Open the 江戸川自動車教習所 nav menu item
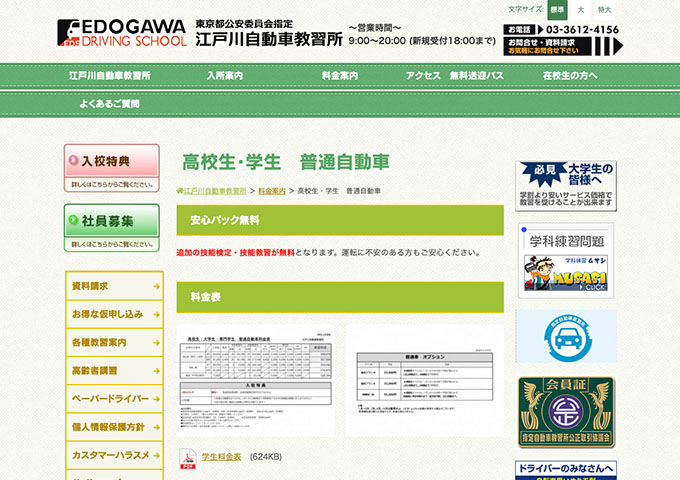The image size is (680, 480). pos(110,76)
